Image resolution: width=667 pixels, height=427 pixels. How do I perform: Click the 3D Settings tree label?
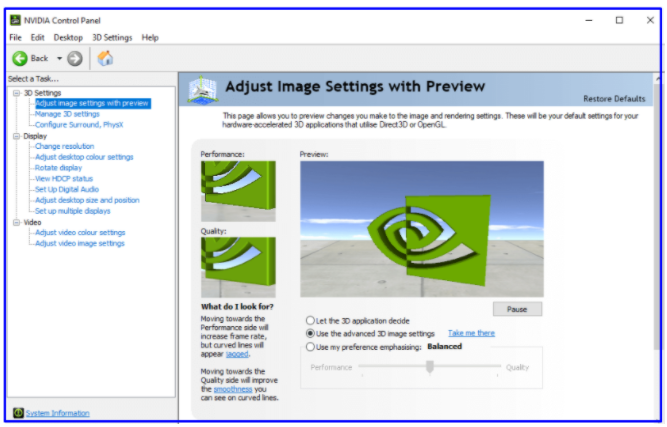click(x=43, y=93)
